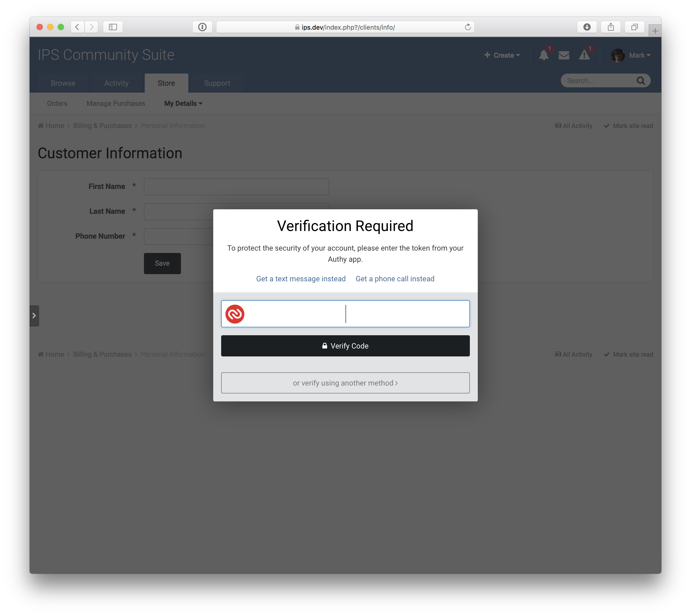Click the Safari URL address bar
The width and height of the screenshot is (691, 616).
[x=345, y=27]
